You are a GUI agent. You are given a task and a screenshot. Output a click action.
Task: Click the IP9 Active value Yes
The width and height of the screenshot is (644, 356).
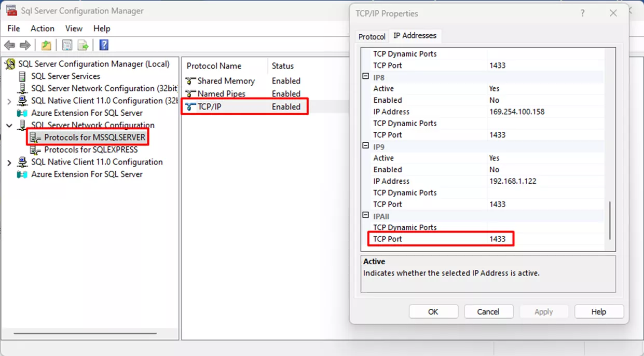[494, 158]
